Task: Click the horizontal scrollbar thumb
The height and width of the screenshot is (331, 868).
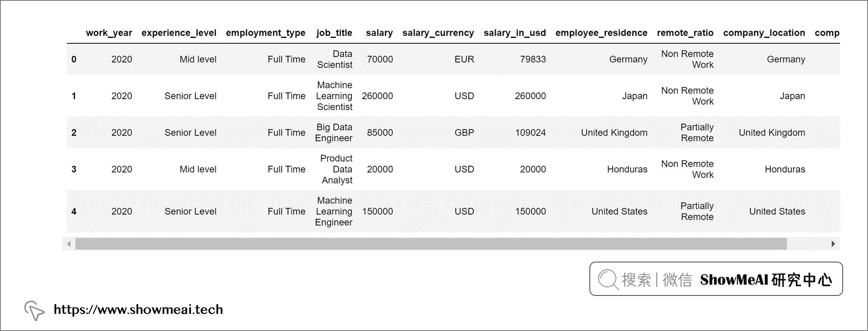Action: click(x=431, y=244)
